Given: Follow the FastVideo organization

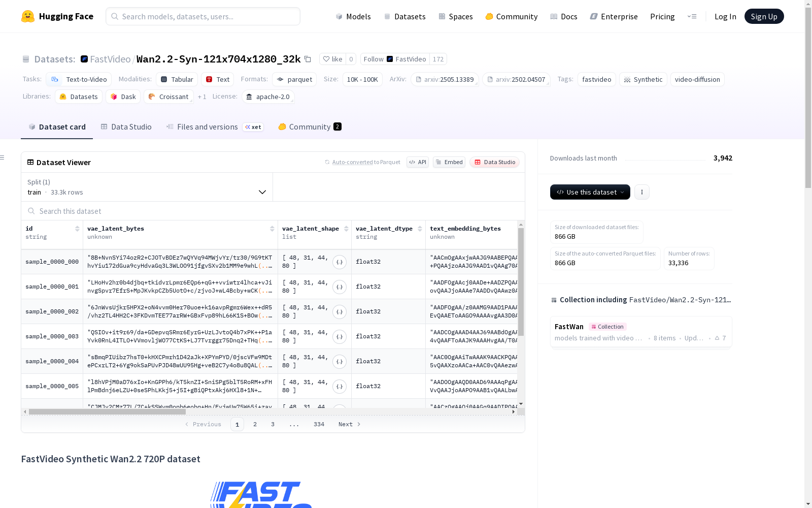Looking at the screenshot, I should (395, 59).
